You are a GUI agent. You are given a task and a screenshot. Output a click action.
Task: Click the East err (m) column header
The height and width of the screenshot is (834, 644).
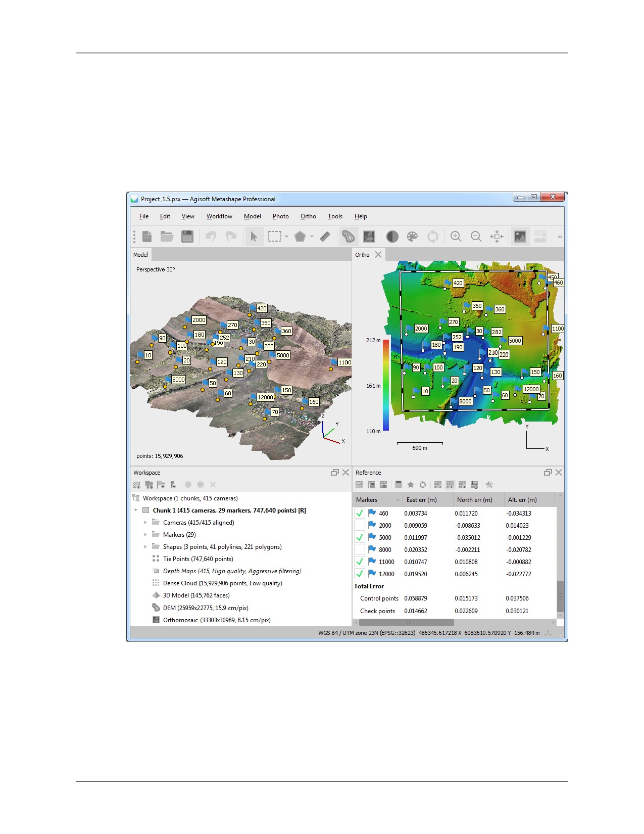click(428, 500)
